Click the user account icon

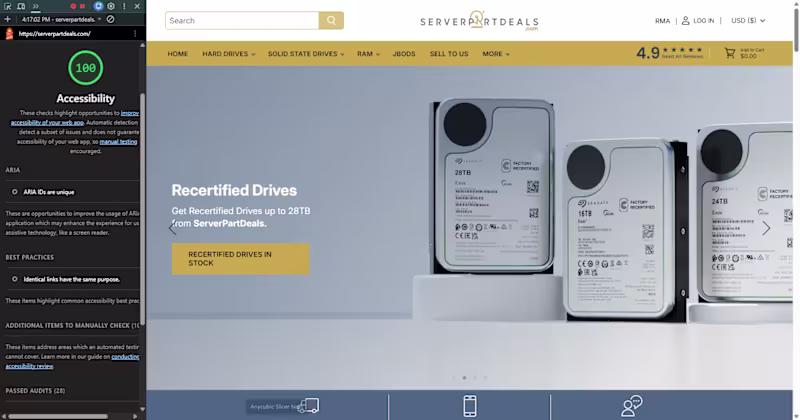click(x=685, y=20)
